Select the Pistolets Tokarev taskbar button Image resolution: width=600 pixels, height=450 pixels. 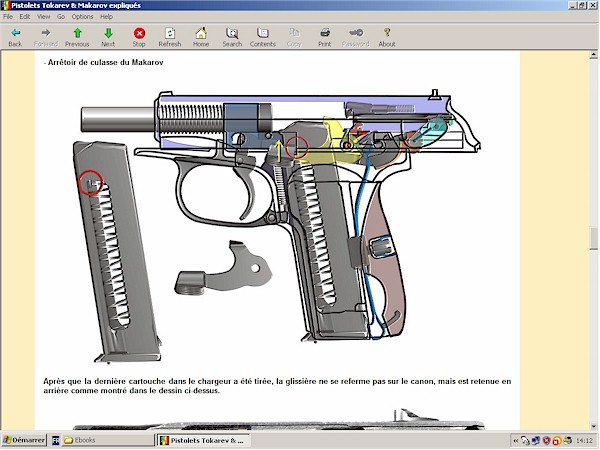tap(203, 440)
